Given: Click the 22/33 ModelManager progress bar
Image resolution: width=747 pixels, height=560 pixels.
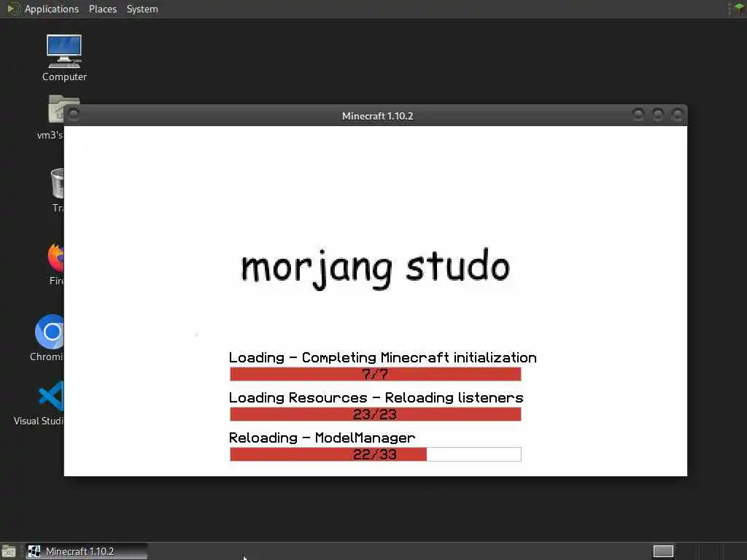Looking at the screenshot, I should (376, 454).
